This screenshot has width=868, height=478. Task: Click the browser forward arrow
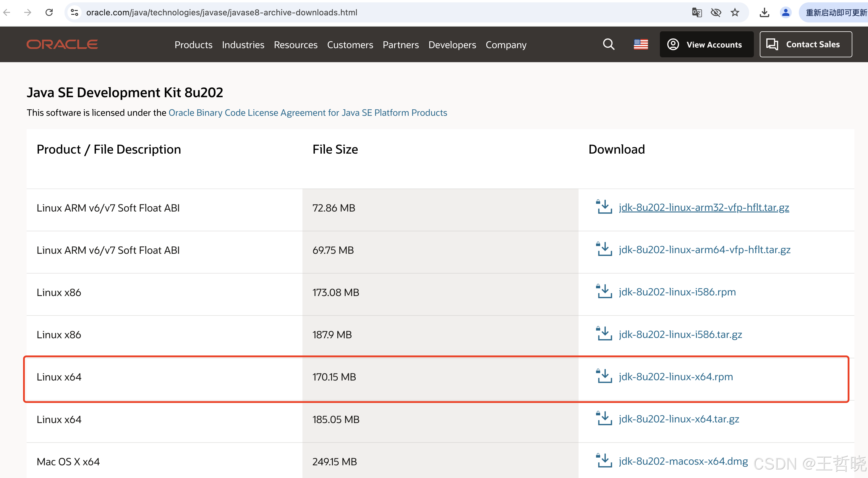(28, 13)
